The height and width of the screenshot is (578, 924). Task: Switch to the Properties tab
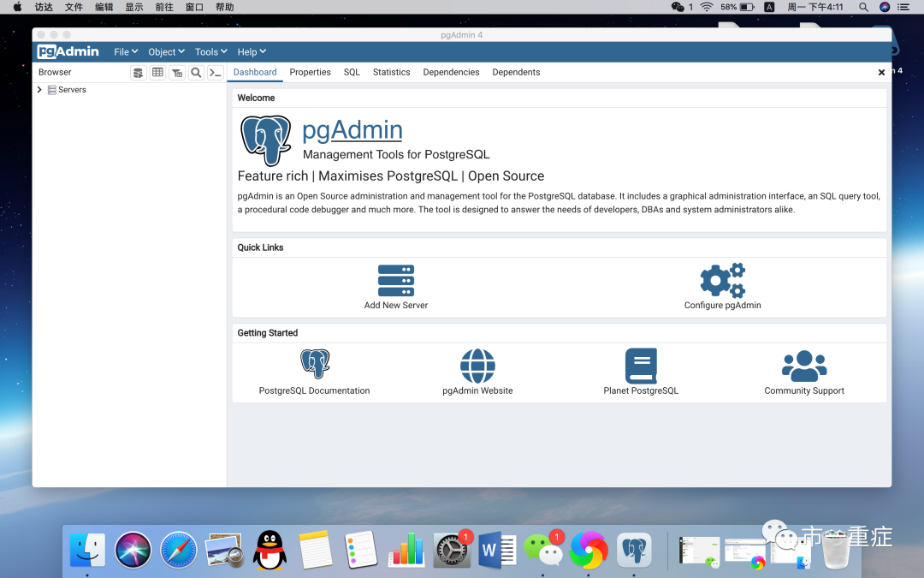pyautogui.click(x=310, y=72)
